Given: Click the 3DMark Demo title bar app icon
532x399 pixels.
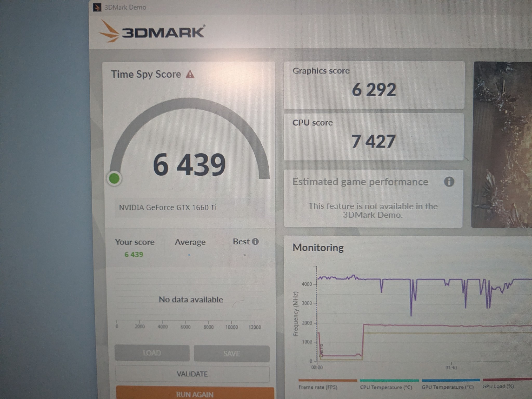Looking at the screenshot, I should [97, 7].
